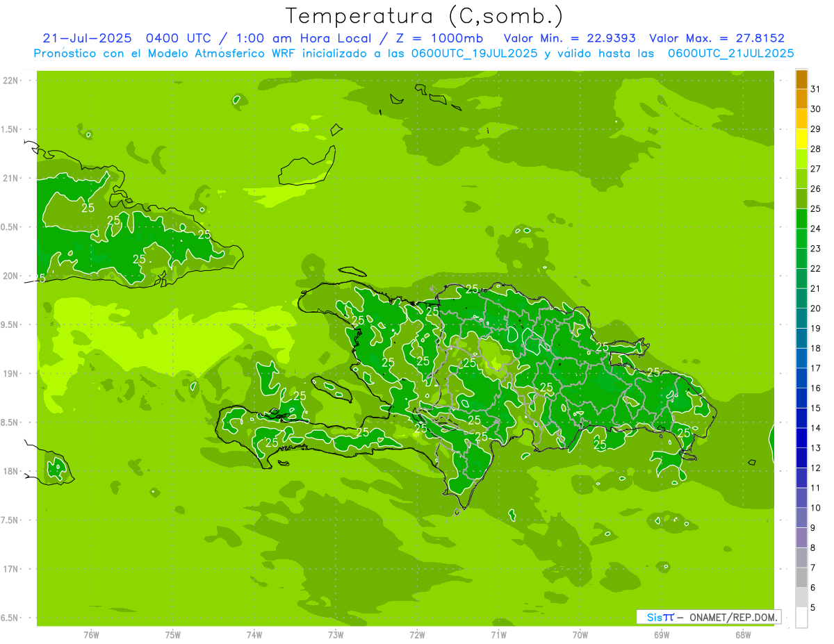Click the 'Valor Max. = 27.8152' value
Image resolution: width=834 pixels, height=644 pixels.
point(717,38)
